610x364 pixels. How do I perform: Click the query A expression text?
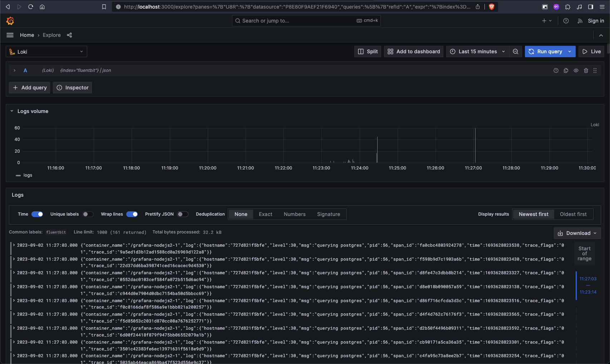pyautogui.click(x=85, y=70)
